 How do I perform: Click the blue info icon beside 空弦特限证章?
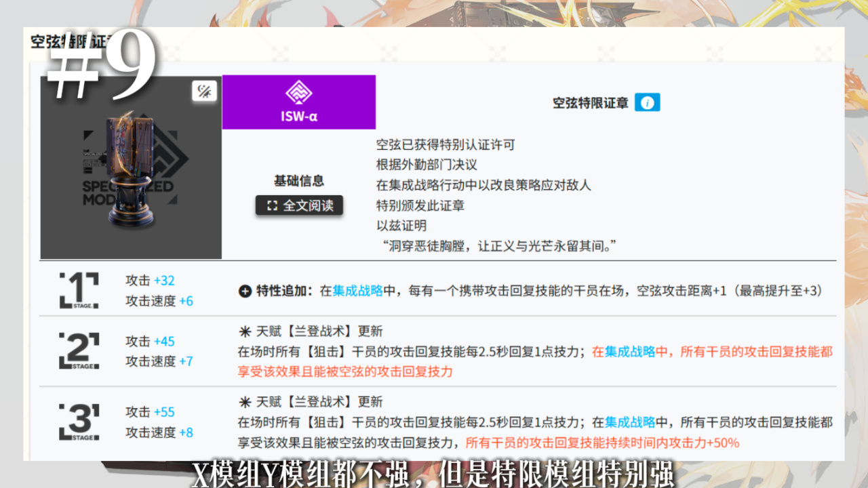pos(648,102)
